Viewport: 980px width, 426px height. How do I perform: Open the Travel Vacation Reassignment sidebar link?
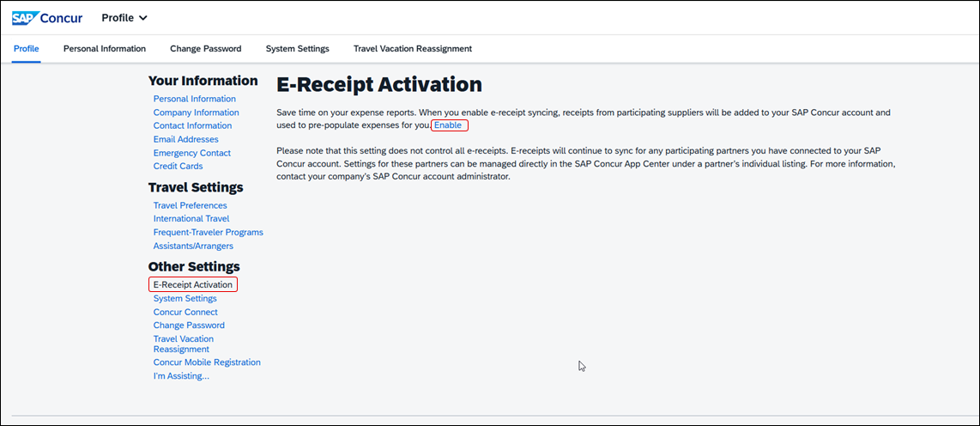tap(183, 344)
